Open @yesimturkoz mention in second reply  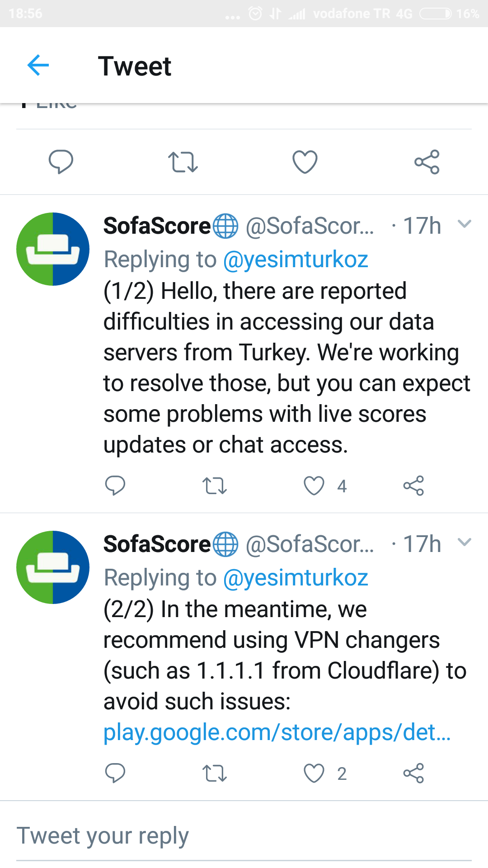pos(296,578)
